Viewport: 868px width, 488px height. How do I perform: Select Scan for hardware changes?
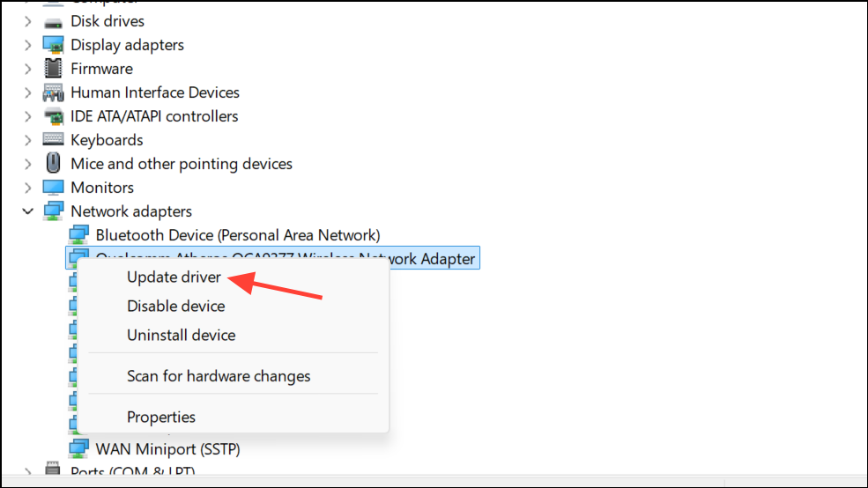click(x=219, y=376)
